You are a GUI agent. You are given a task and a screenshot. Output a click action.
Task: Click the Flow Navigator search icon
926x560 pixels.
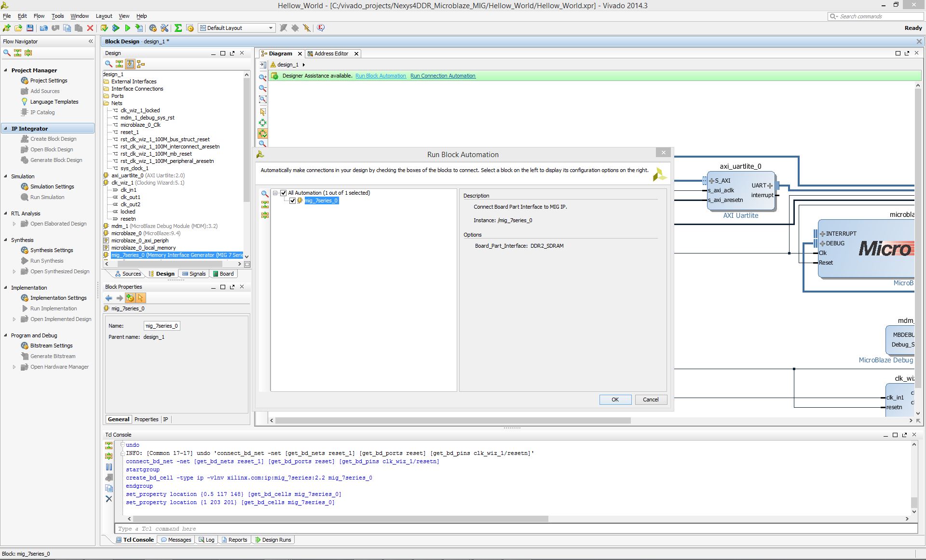[7, 53]
